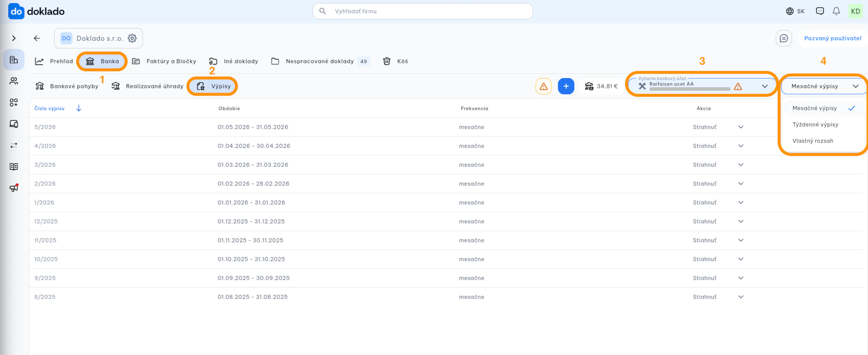Open the Iné doklady tab
868x355 pixels.
[x=234, y=61]
